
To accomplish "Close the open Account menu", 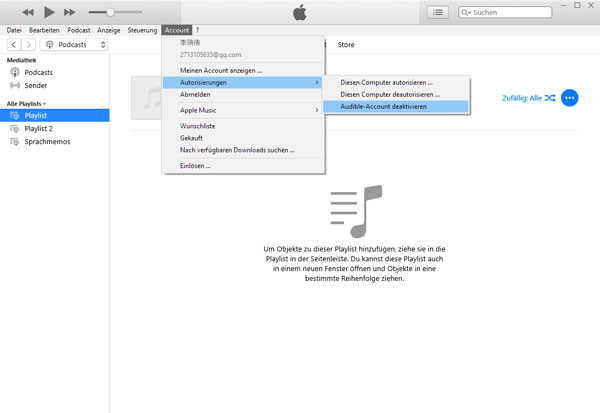I will pyautogui.click(x=176, y=30).
